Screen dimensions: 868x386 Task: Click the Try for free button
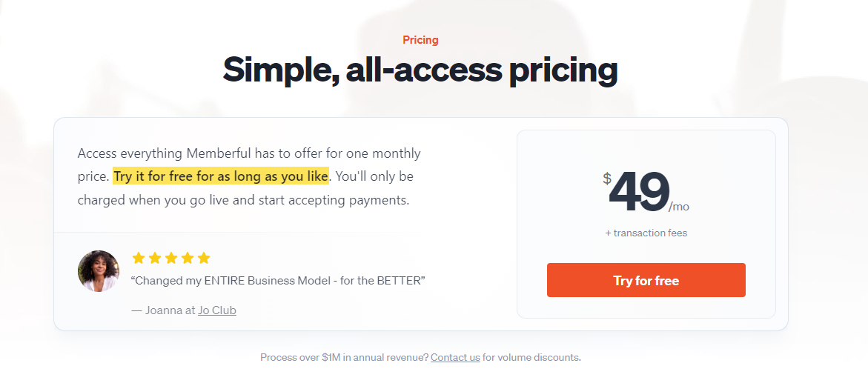tap(646, 280)
